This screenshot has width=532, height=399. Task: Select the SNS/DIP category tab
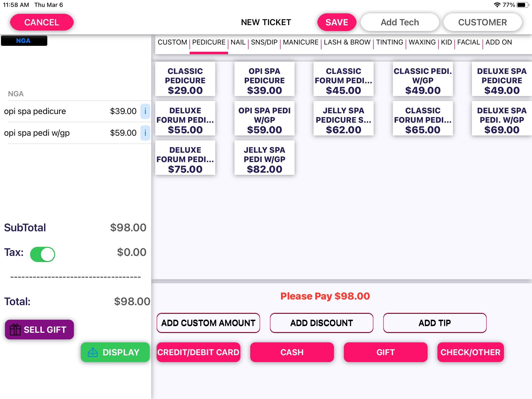[x=264, y=42]
